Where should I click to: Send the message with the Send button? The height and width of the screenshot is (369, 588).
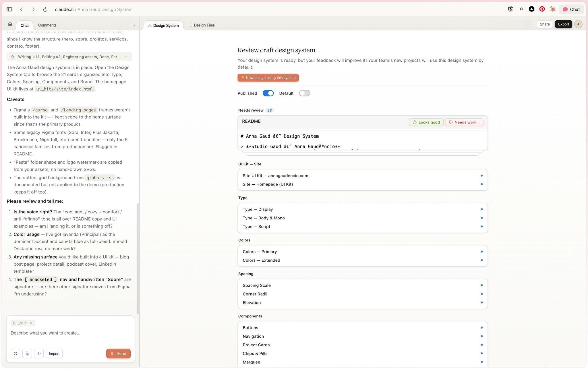click(118, 353)
